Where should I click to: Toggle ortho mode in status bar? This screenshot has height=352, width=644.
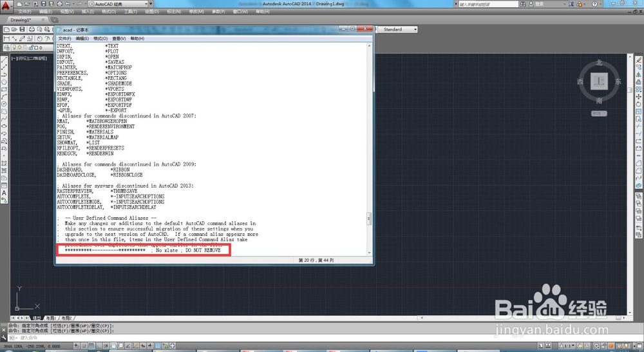coord(99,346)
